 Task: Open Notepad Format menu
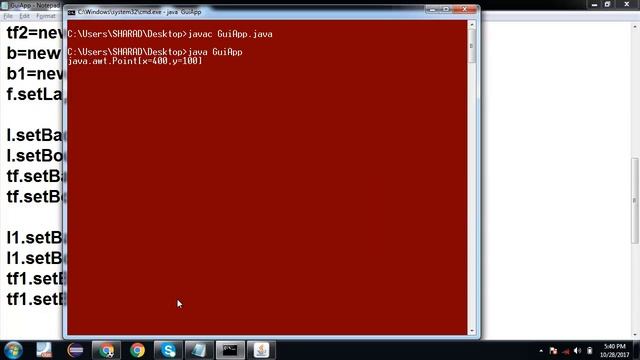click(x=46, y=16)
